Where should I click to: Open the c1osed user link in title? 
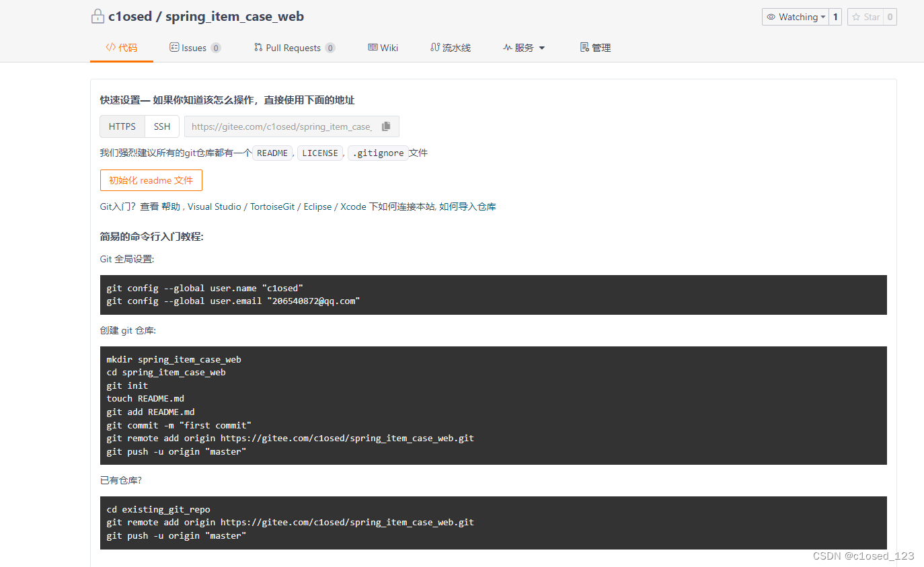click(130, 17)
